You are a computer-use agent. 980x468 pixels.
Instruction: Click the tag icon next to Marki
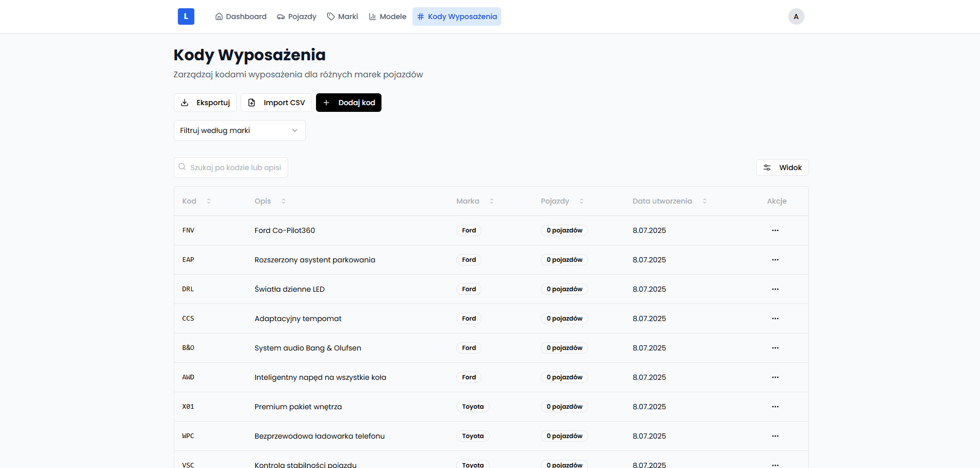tap(330, 16)
